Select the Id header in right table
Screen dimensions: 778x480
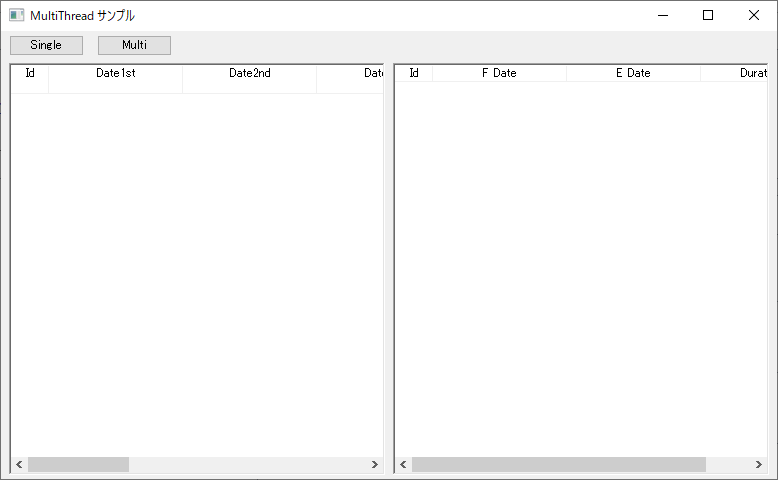414,73
